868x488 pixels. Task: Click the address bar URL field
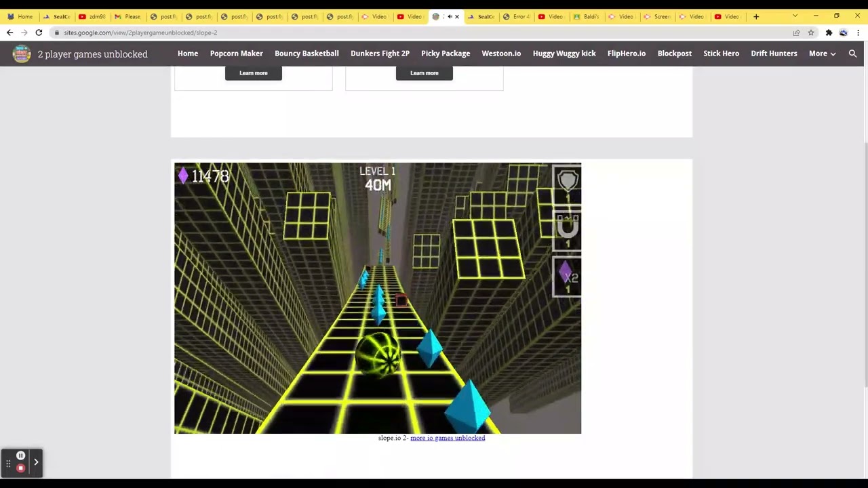[420, 33]
